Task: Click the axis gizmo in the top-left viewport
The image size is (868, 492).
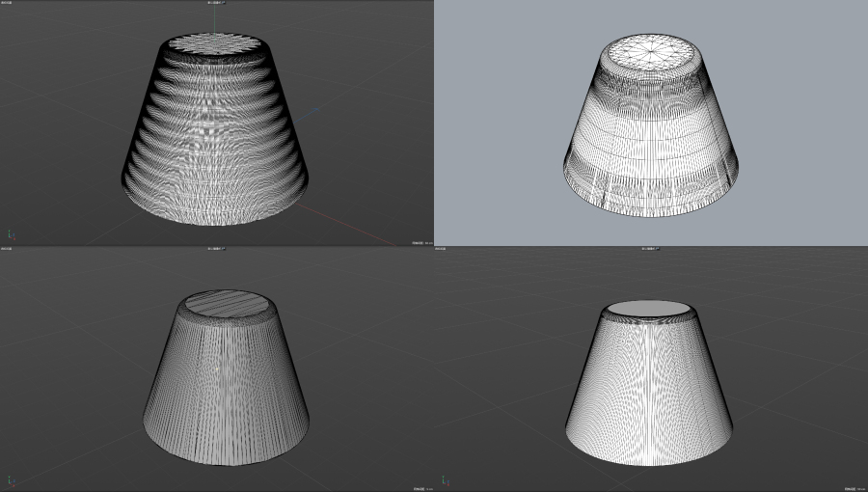Action: pos(11,233)
